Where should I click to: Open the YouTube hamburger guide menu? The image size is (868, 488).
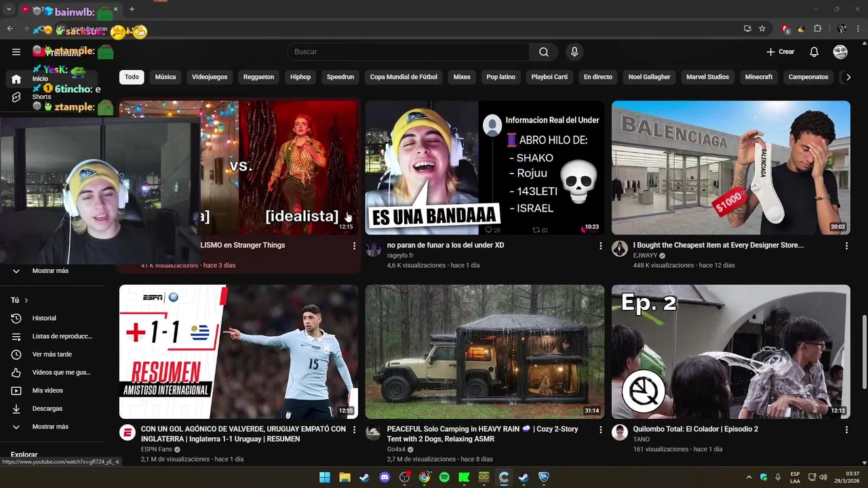16,52
